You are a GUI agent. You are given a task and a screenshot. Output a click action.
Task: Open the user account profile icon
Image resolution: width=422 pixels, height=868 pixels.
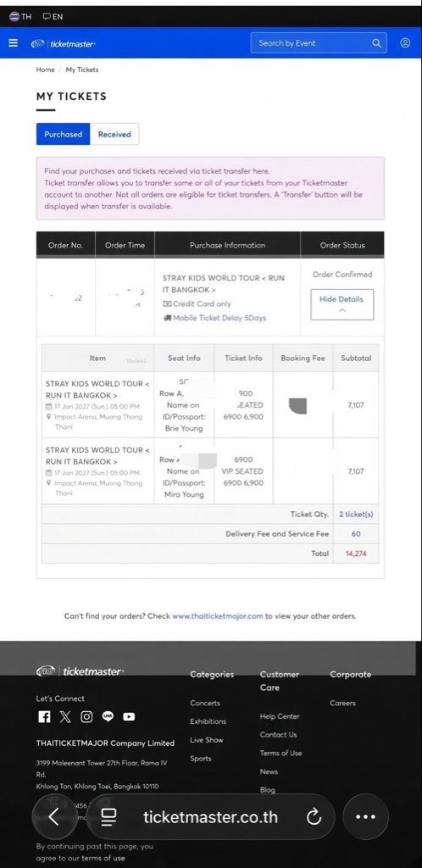405,43
